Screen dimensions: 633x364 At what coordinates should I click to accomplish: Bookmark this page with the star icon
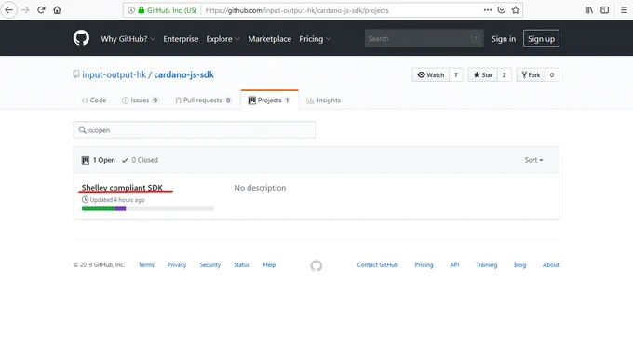(516, 10)
